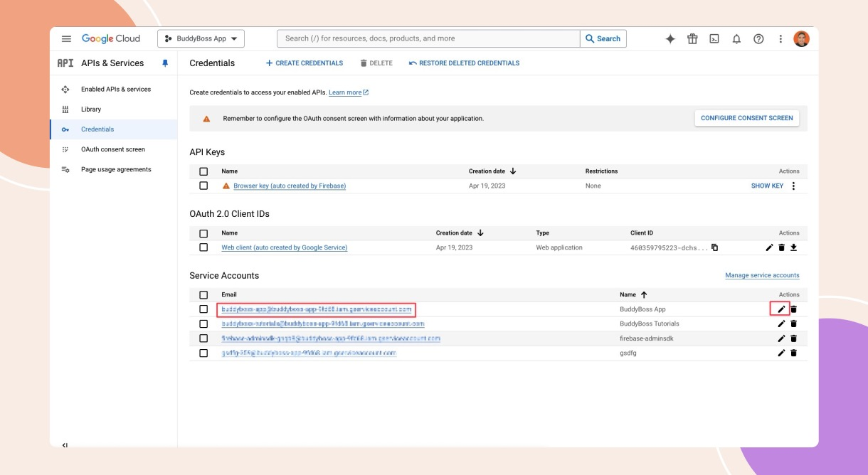Sort Service Accounts by Name
Screen dimensions: 868x475
click(633, 295)
